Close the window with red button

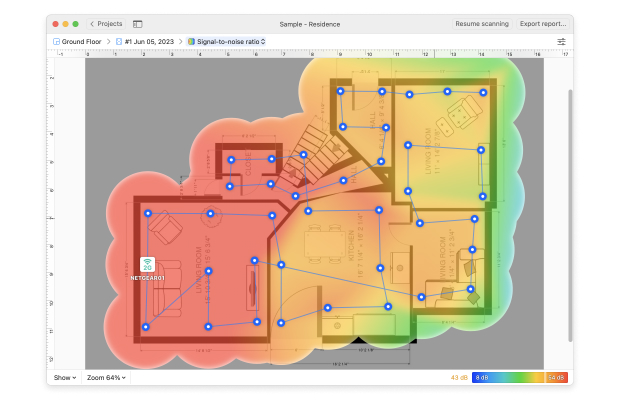coord(56,24)
